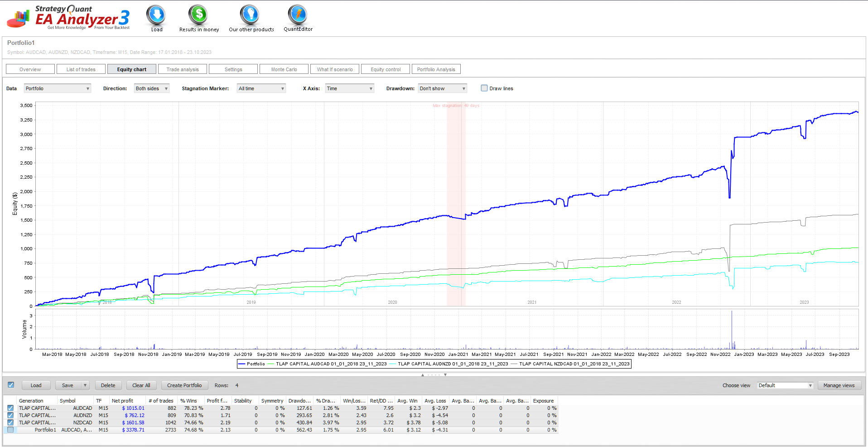Open the Portfolio Analysis tab
This screenshot has width=868, height=447.
pyautogui.click(x=436, y=69)
